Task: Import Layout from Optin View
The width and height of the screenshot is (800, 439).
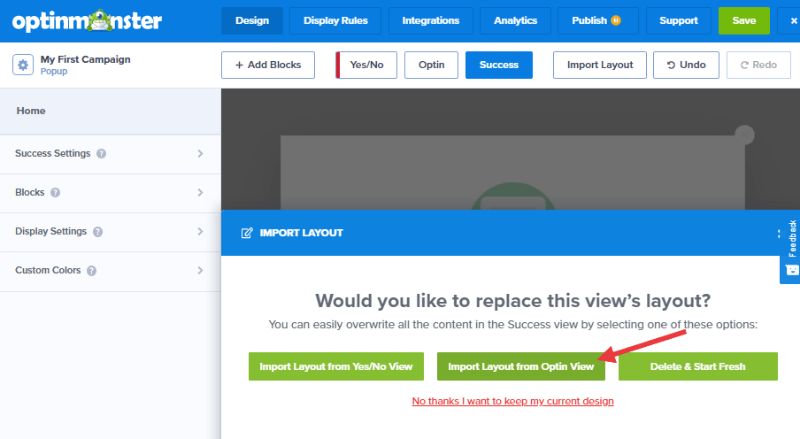Action: tap(521, 367)
